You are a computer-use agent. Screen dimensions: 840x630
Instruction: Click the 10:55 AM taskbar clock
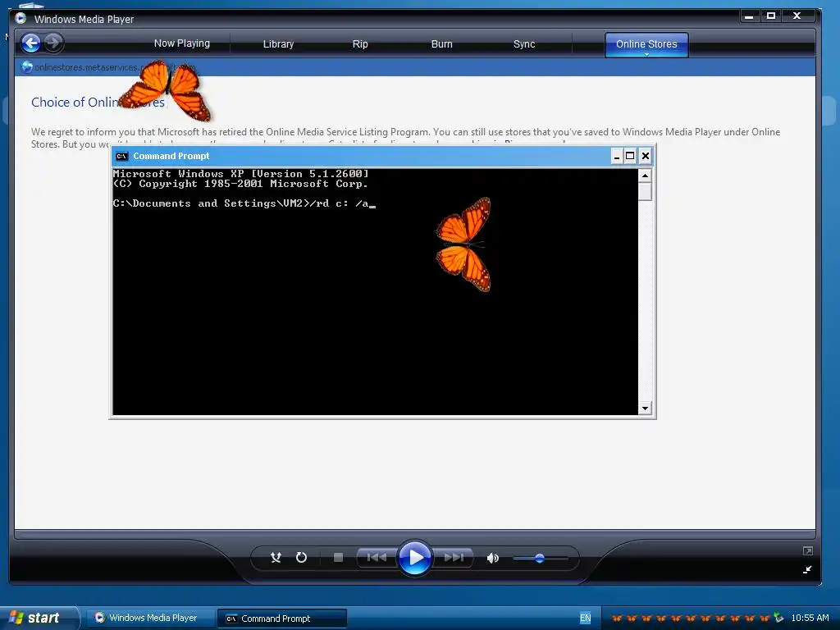(x=810, y=618)
